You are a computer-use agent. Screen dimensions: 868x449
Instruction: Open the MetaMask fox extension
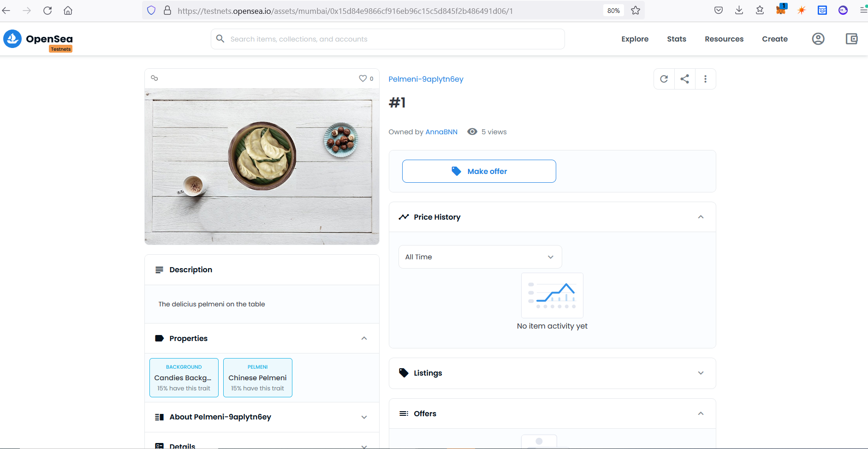pos(781,9)
